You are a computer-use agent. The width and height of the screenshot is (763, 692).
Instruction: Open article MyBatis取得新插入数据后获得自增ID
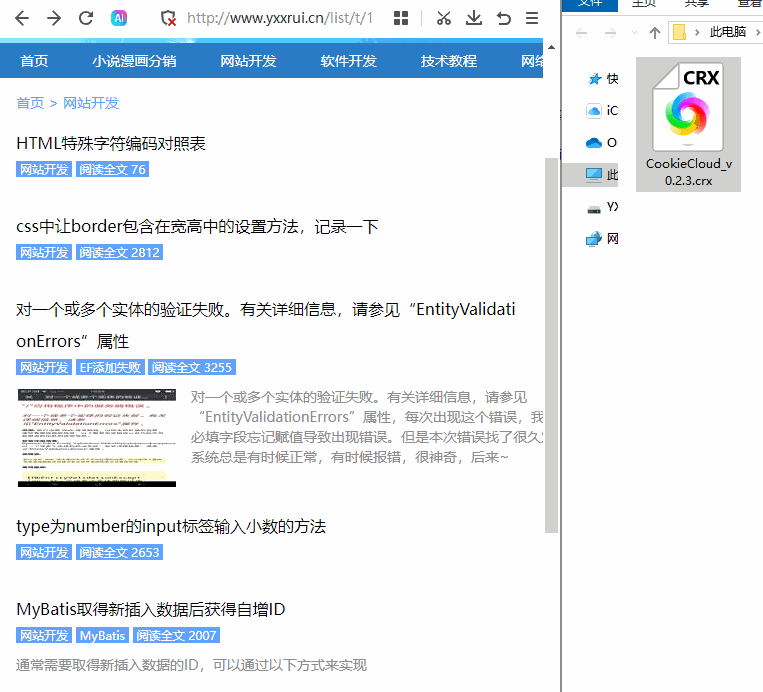[x=150, y=609]
